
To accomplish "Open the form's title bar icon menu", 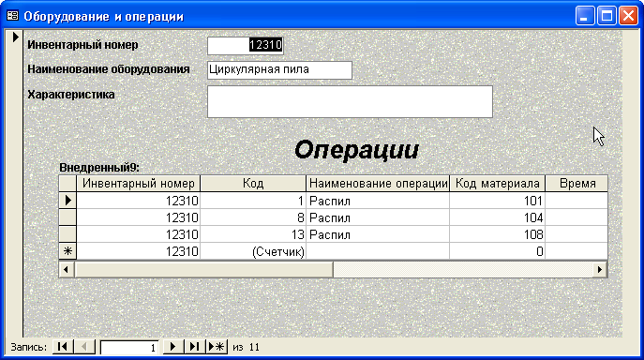I will click(x=13, y=16).
